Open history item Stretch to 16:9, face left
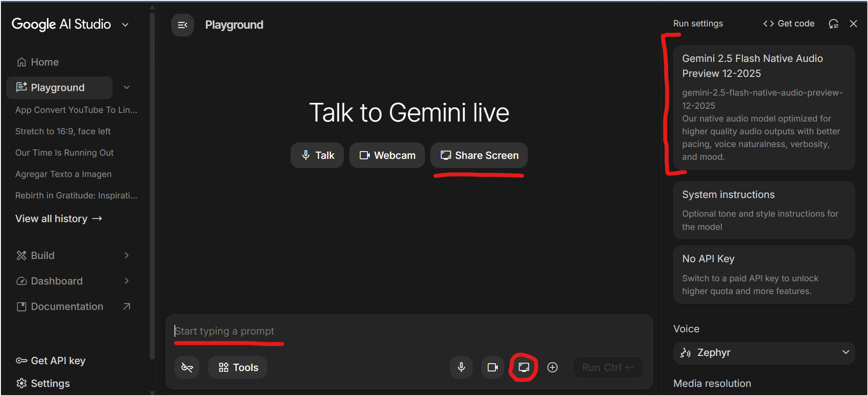Viewport: 868px width, 396px height. [x=63, y=131]
